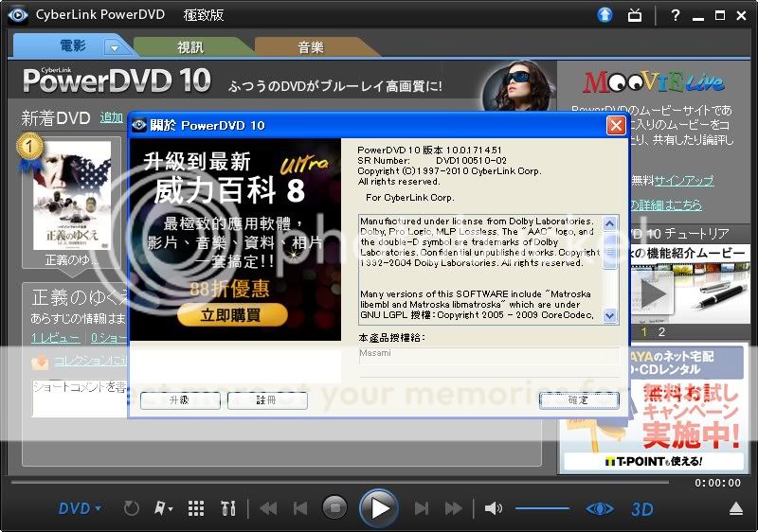
Task: Switch to the 電影 movie tab
Action: coord(73,46)
